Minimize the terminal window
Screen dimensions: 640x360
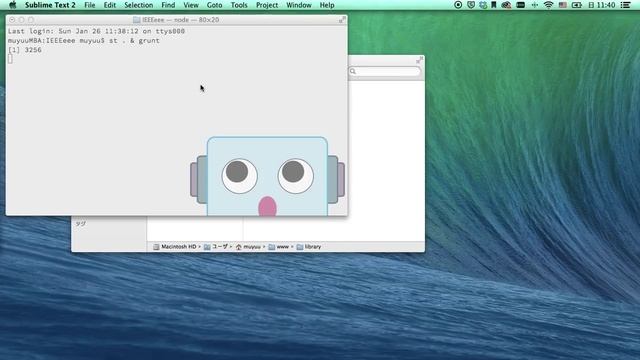click(x=21, y=20)
